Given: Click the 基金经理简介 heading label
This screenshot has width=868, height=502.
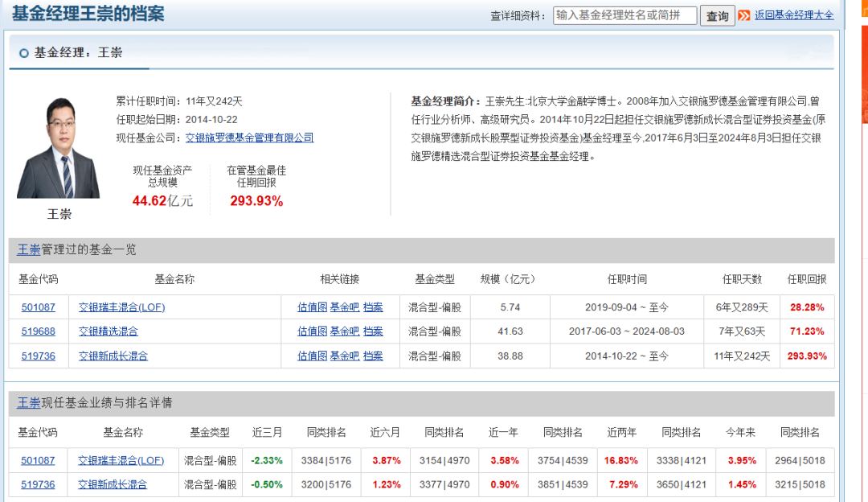Looking at the screenshot, I should tap(446, 101).
